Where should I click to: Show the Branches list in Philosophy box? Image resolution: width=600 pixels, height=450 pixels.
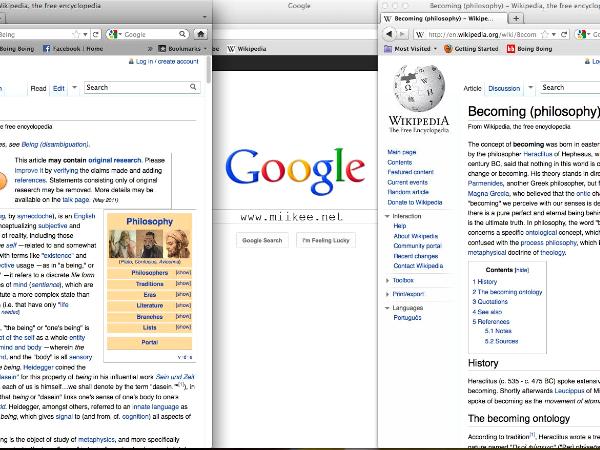[x=183, y=316]
